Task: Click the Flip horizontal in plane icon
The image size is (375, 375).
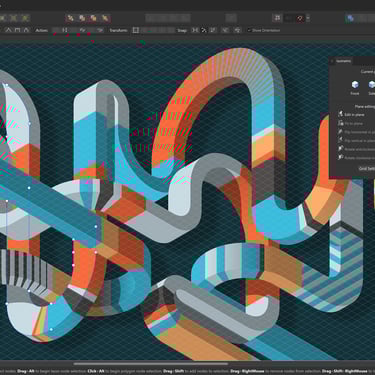Action: [x=340, y=132]
